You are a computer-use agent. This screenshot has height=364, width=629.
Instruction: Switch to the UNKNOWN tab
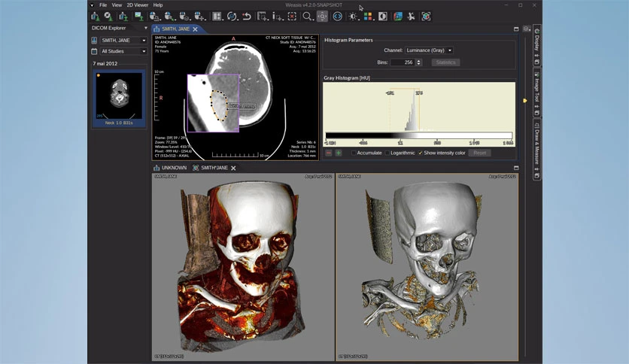tap(170, 168)
